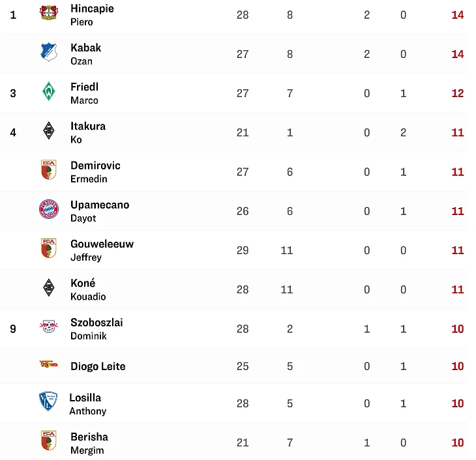The height and width of the screenshot is (460, 476).
Task: Open Piero Hincapie's player profile
Action: click(x=92, y=14)
